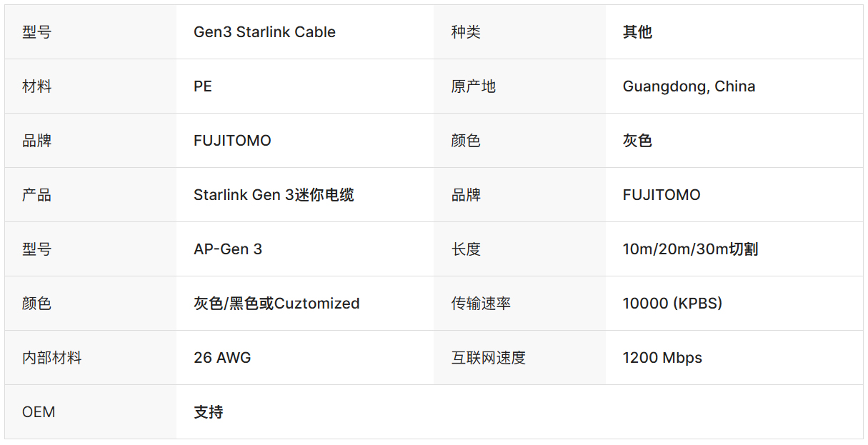Screen dimensions: 868x445
Task: Click the 10000 (KPBS) transfer rate value
Action: tap(672, 304)
